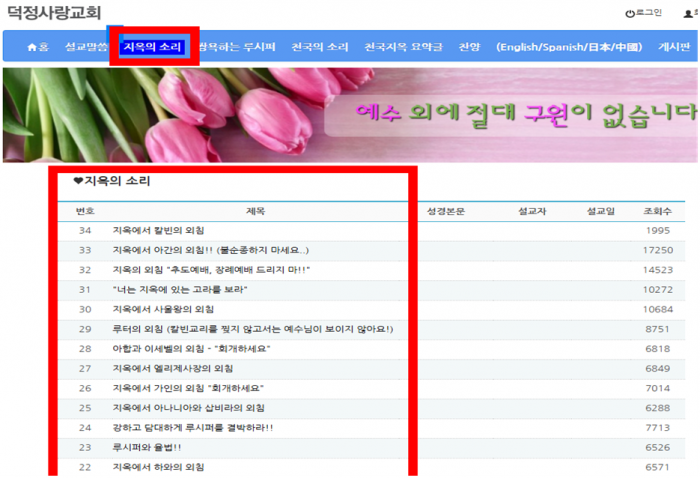Open post 31 about 고라

(180, 290)
